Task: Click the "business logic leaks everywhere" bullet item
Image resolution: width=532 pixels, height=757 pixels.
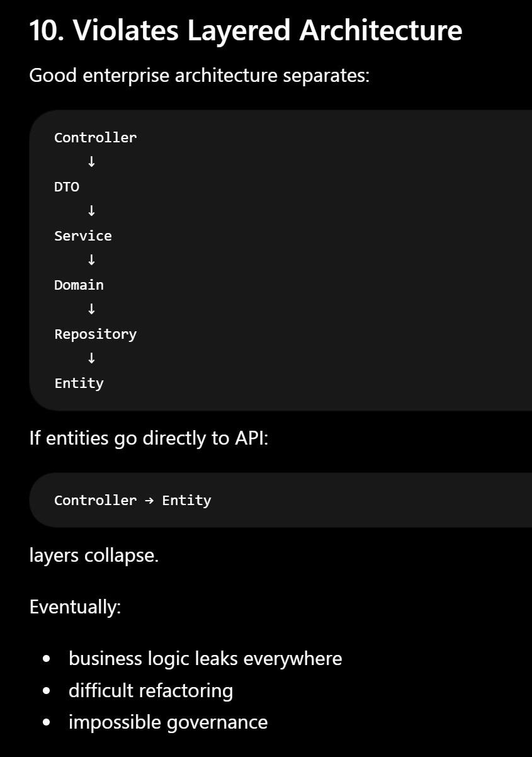Action: tap(205, 659)
